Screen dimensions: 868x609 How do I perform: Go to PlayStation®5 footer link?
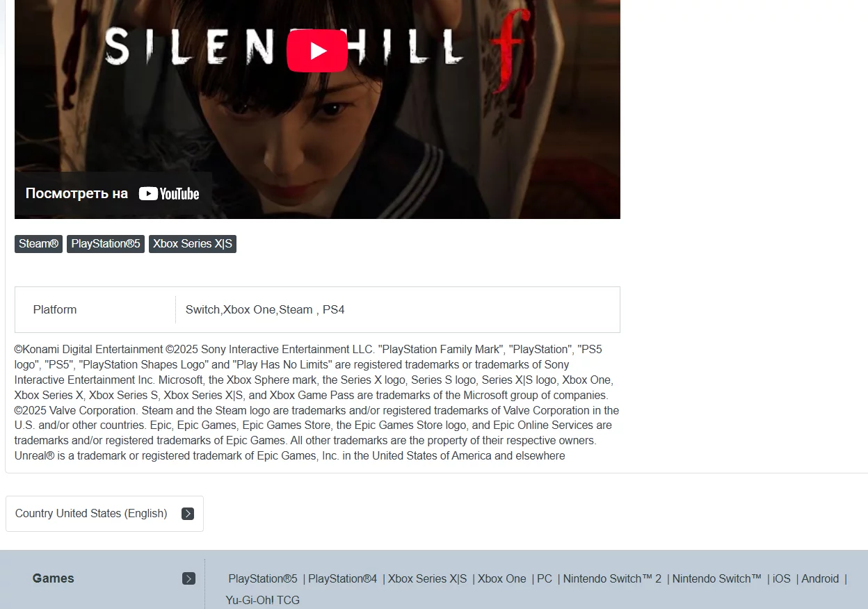coord(263,578)
